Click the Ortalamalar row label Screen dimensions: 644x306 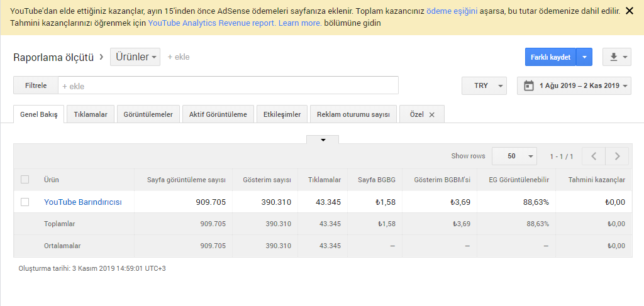(62, 246)
